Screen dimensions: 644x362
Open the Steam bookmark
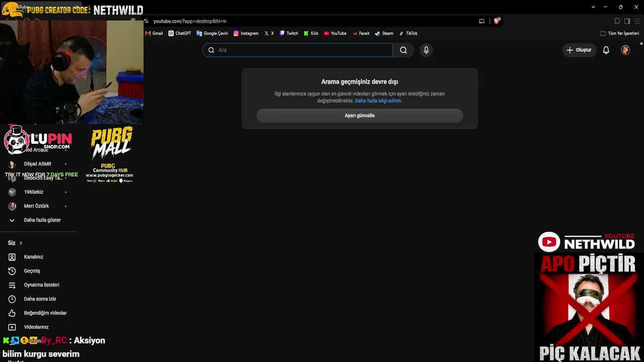click(x=384, y=33)
